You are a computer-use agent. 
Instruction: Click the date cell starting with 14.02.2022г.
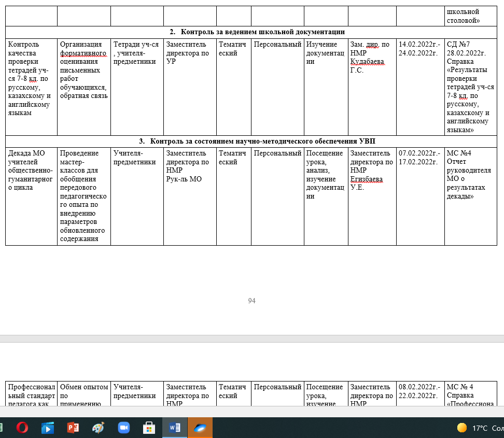point(419,48)
